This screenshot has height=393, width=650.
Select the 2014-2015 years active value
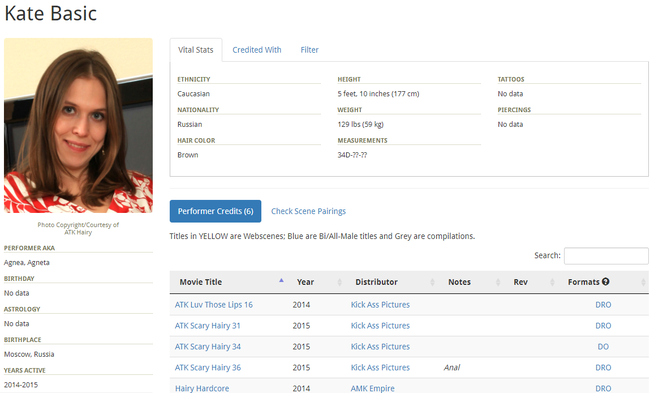click(x=21, y=385)
